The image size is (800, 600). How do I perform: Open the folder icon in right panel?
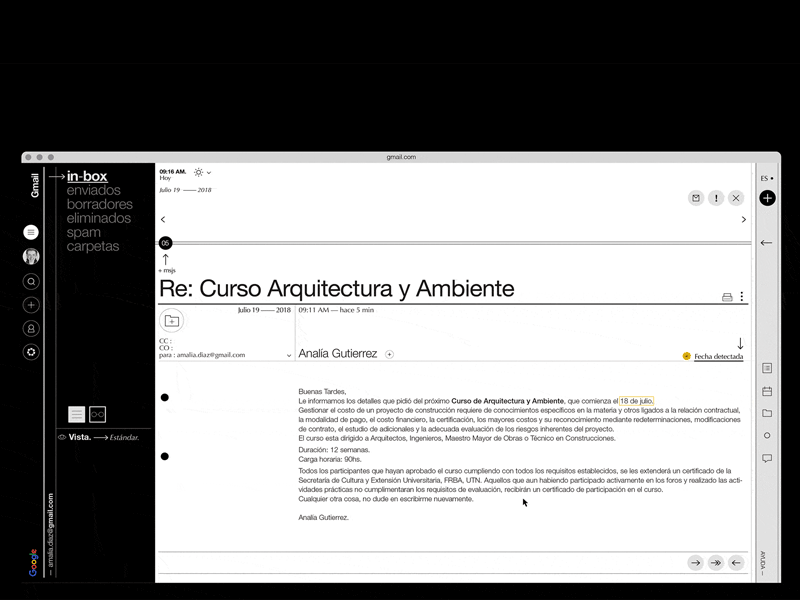(x=767, y=413)
